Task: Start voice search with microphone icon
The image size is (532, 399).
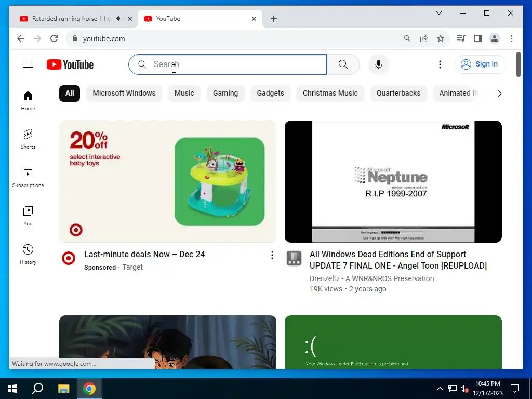Action: click(379, 64)
